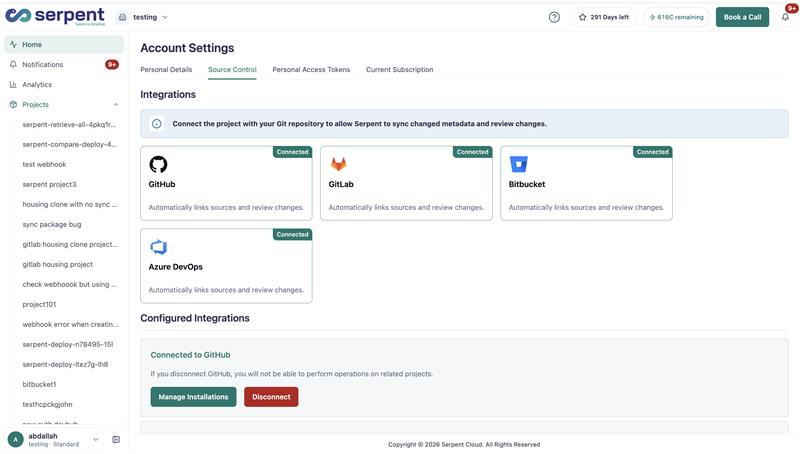
Task: Click the 291 Days left pill
Action: click(x=604, y=17)
